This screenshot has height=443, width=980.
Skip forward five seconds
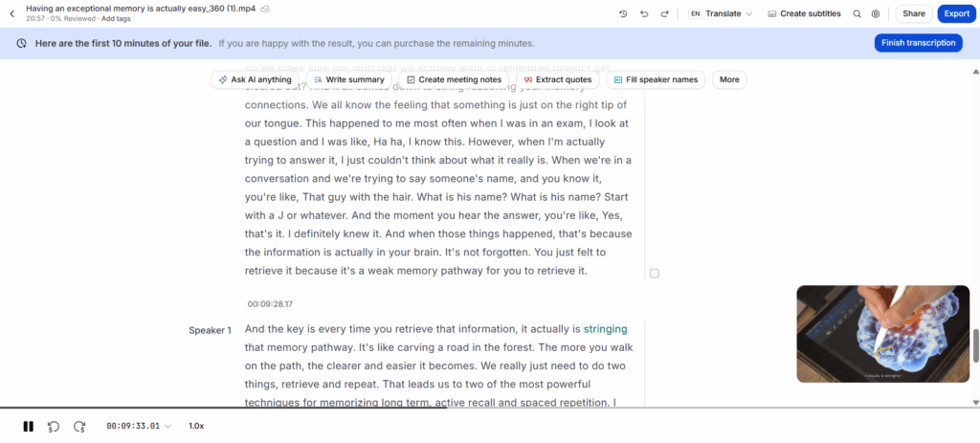coord(79,426)
